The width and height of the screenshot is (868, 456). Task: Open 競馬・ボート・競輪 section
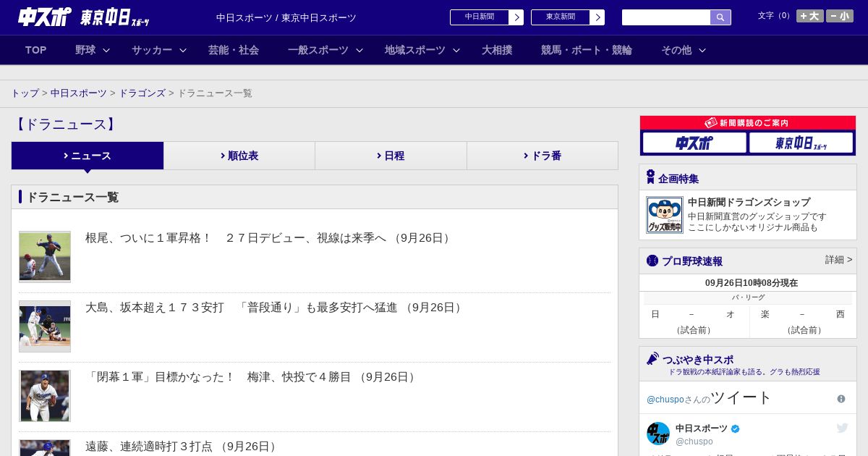pos(587,50)
